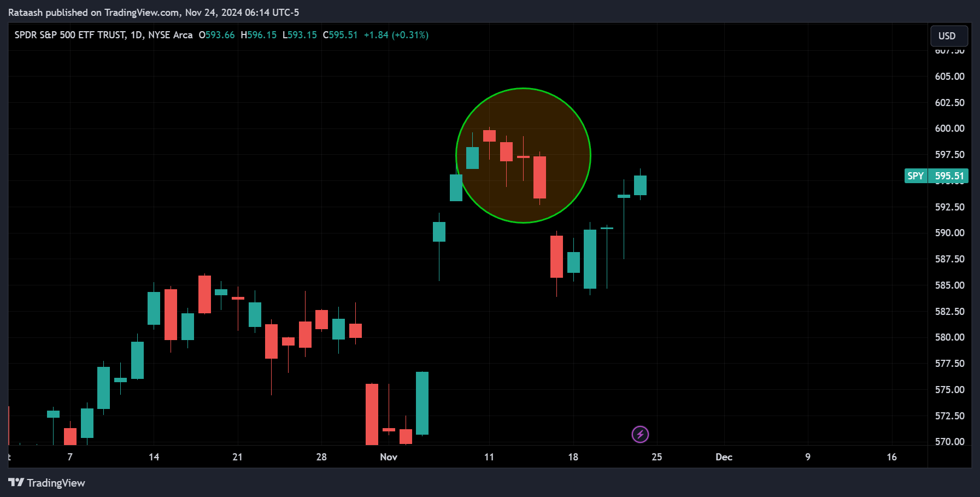Viewport: 980px width, 497px height.
Task: Click the 18 date label on time axis
Action: [573, 457]
